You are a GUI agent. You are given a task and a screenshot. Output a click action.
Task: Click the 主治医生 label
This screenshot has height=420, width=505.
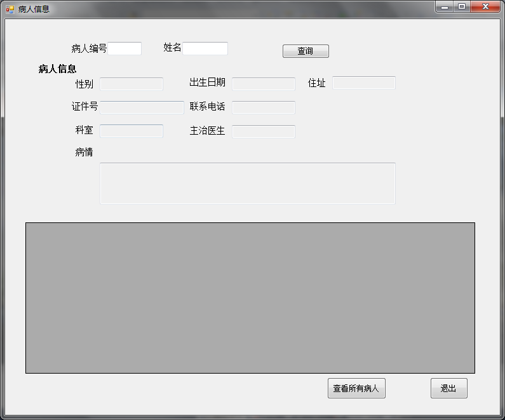point(208,131)
